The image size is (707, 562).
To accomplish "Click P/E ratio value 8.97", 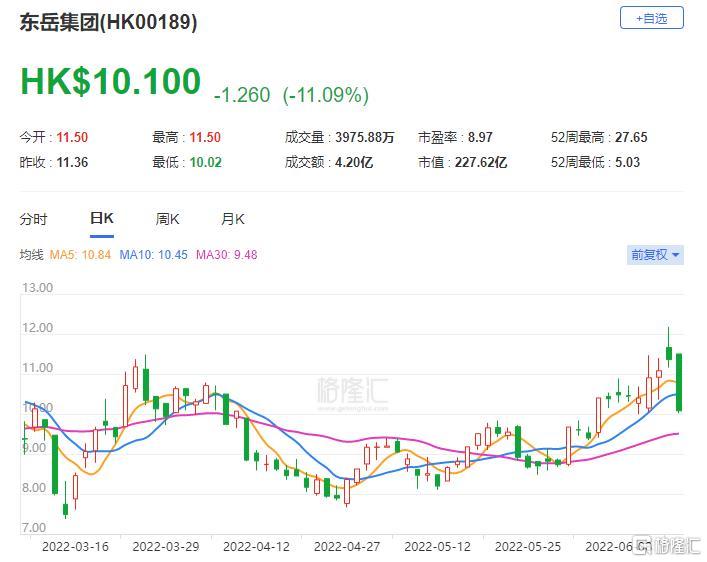I will point(480,137).
